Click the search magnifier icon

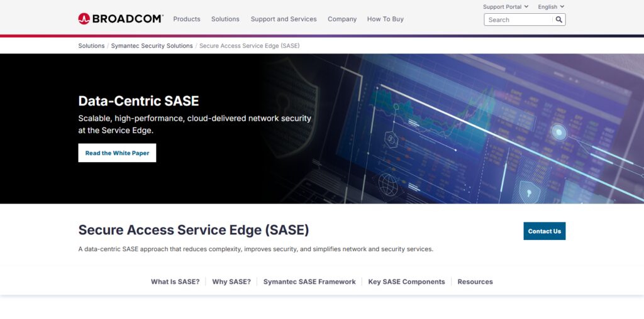[x=559, y=19]
